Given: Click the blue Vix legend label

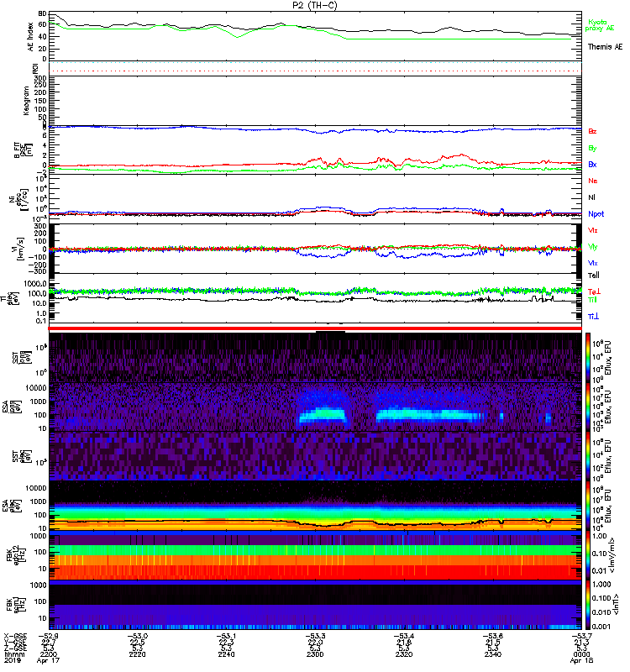Looking at the screenshot, I should (x=592, y=263).
